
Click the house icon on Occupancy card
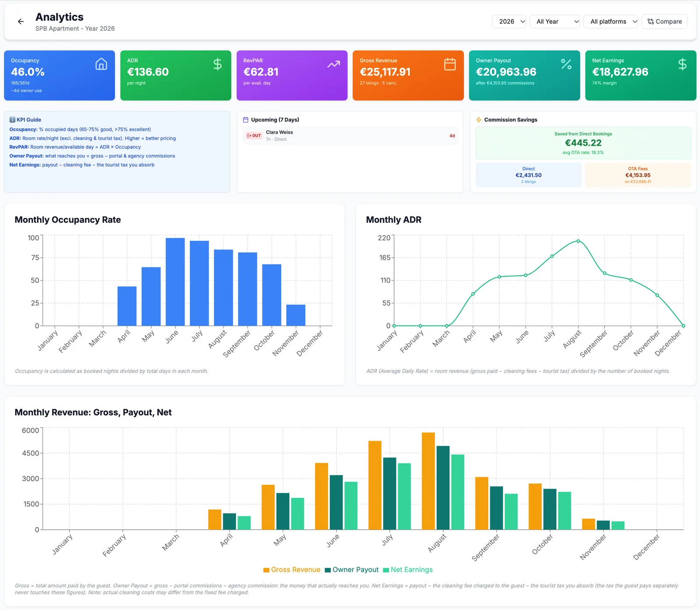(101, 64)
